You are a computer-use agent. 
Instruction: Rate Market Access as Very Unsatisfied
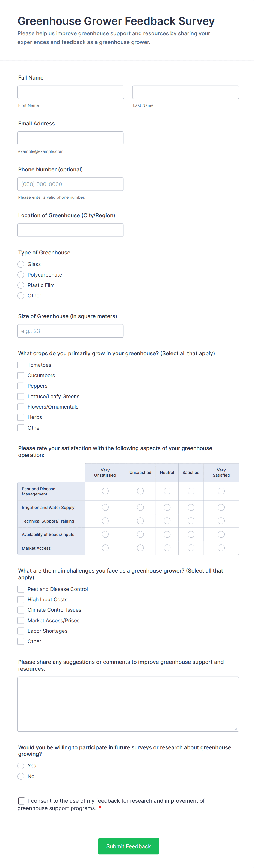(x=105, y=548)
